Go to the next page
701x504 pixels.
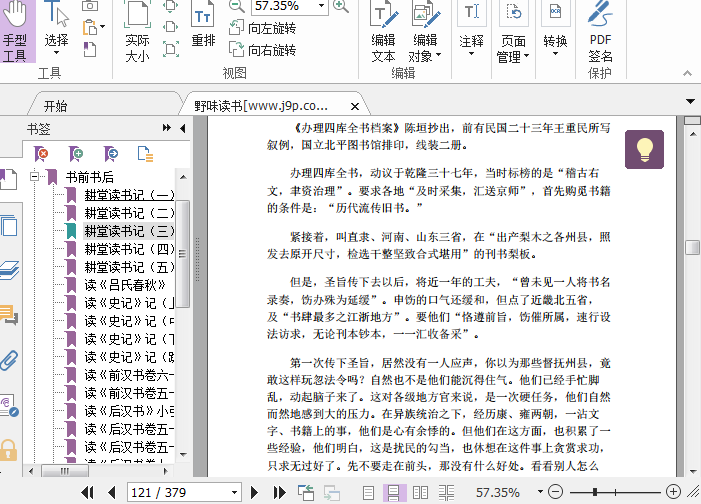(x=254, y=493)
